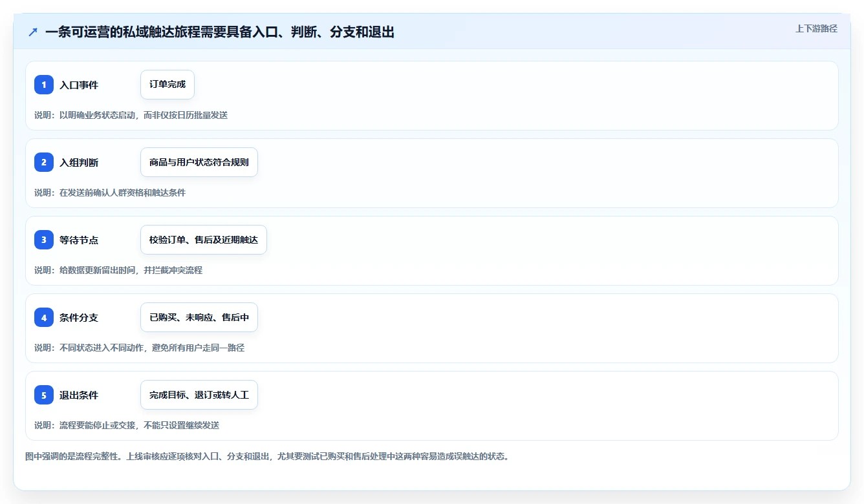Click the number 1 step badge

44,85
